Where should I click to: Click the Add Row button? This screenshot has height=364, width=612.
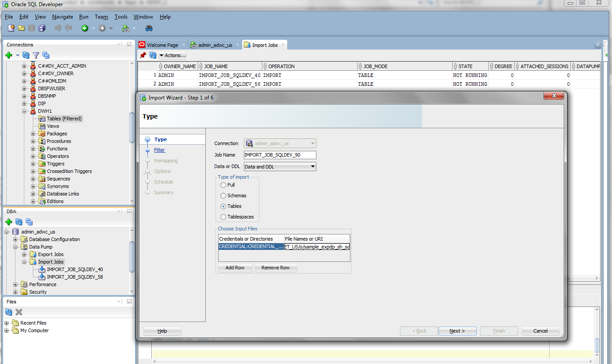(x=235, y=268)
